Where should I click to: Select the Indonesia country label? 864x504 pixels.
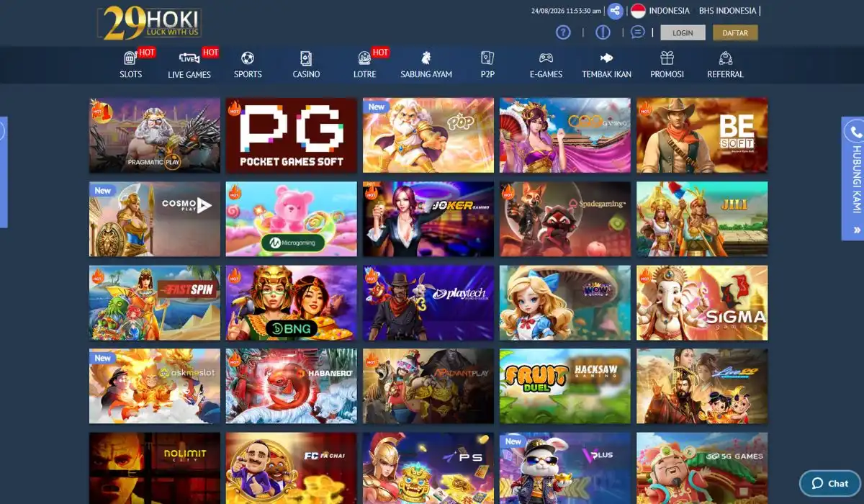point(669,11)
